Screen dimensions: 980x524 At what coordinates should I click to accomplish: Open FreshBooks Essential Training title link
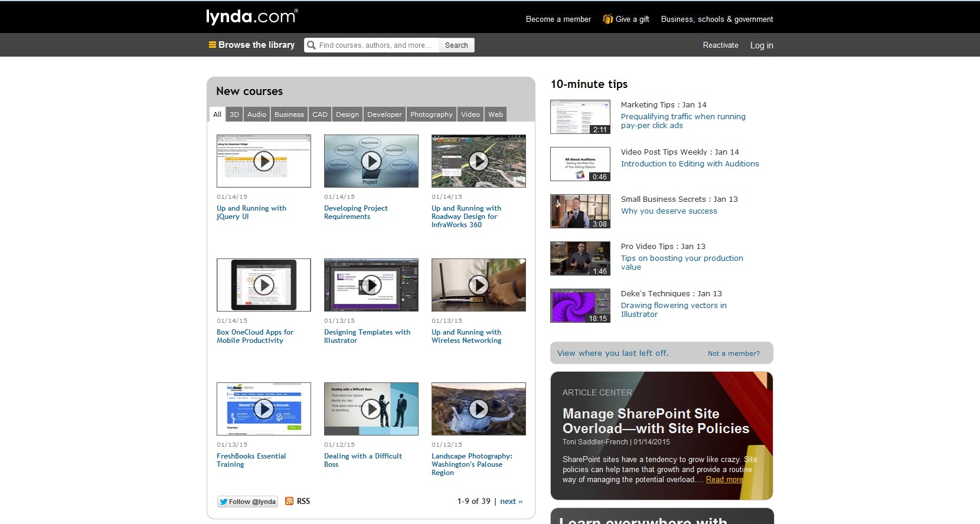(x=251, y=460)
